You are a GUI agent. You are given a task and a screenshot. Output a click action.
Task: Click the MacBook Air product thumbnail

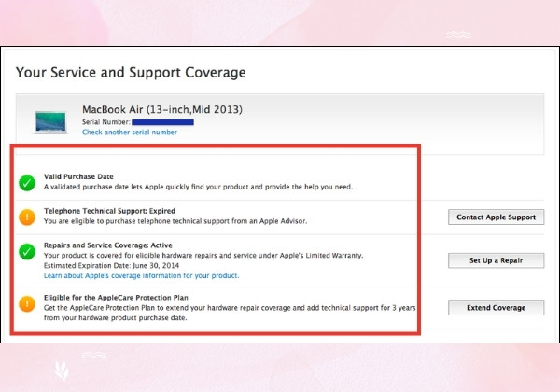coord(50,122)
